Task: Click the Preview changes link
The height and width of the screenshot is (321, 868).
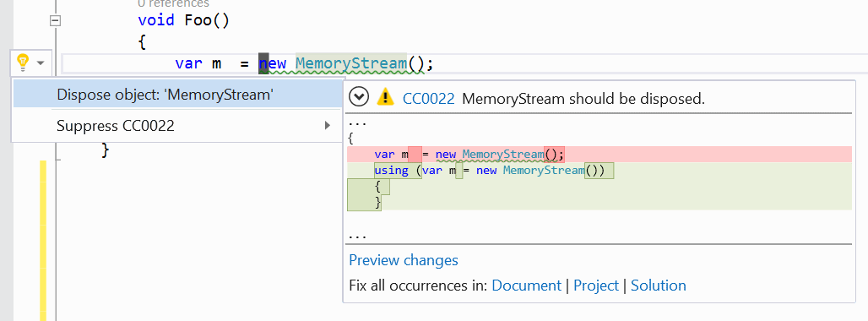Action: (x=404, y=260)
